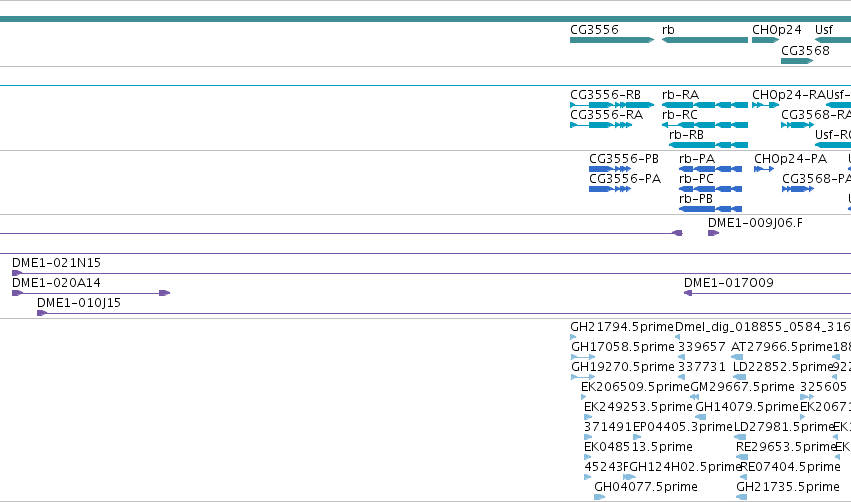
Task: Click protein feature rb-PA
Action: (710, 169)
